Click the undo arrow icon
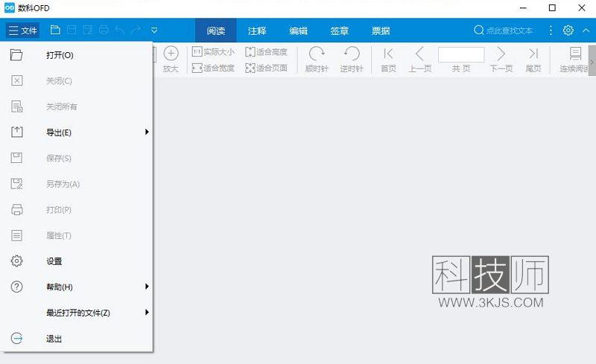The height and width of the screenshot is (364, 596). (120, 30)
